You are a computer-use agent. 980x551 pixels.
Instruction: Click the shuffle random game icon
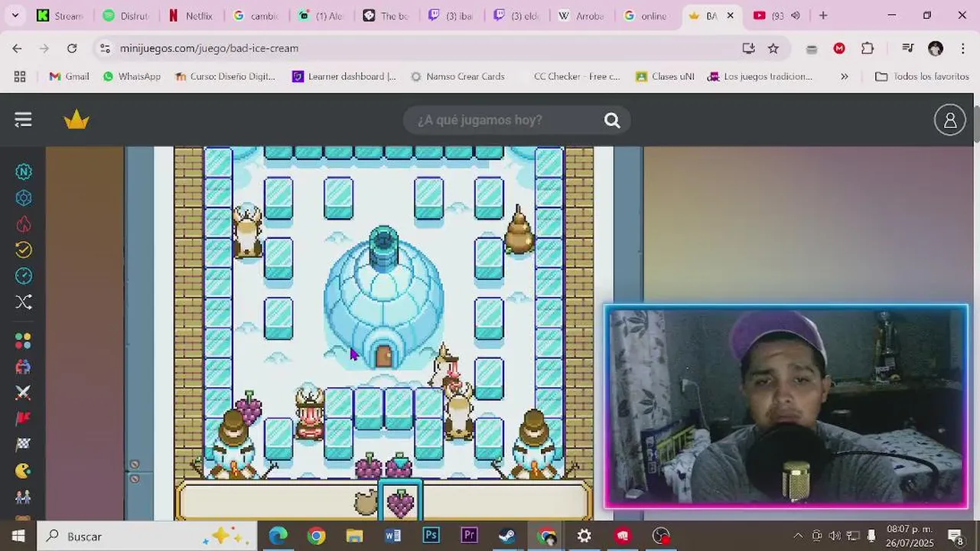(x=24, y=302)
